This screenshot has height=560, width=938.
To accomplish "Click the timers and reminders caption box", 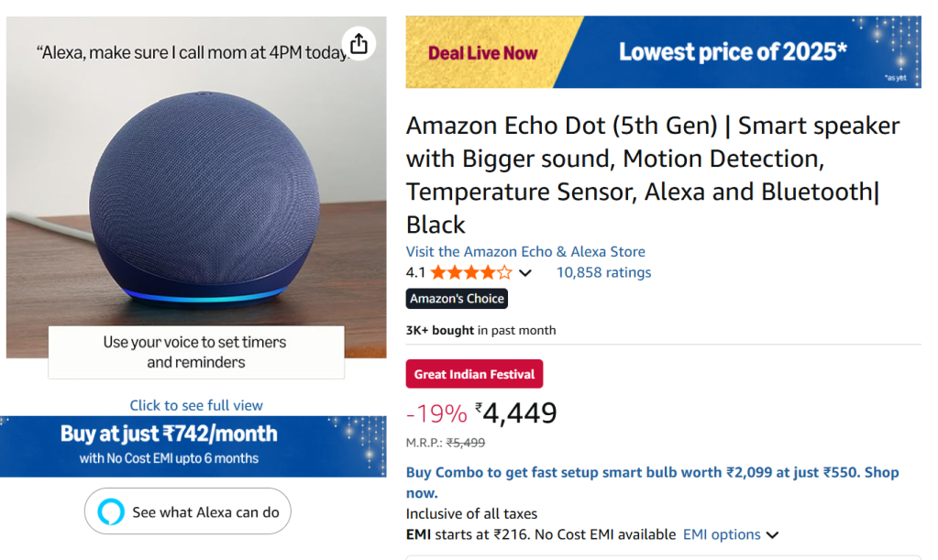I will 195,352.
